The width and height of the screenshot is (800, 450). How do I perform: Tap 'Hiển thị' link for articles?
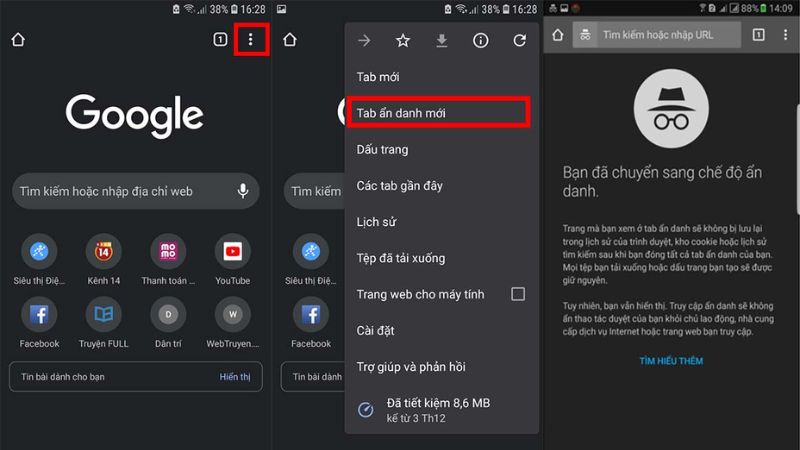coord(235,377)
